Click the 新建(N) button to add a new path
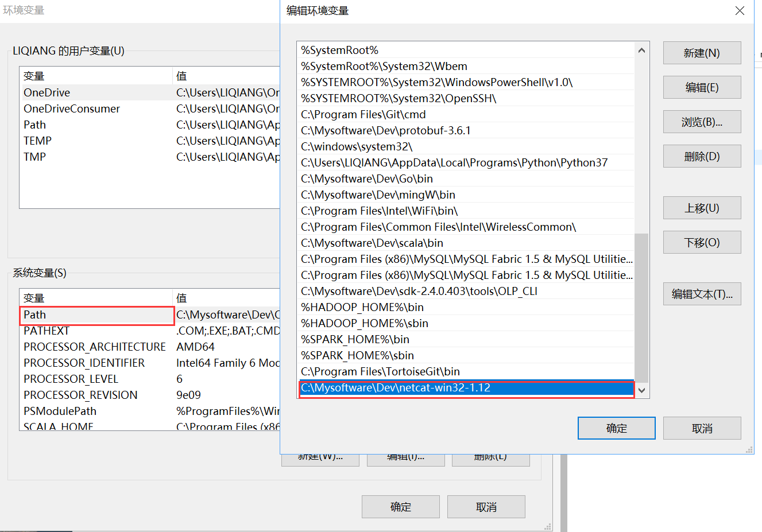The height and width of the screenshot is (532, 762). (702, 53)
